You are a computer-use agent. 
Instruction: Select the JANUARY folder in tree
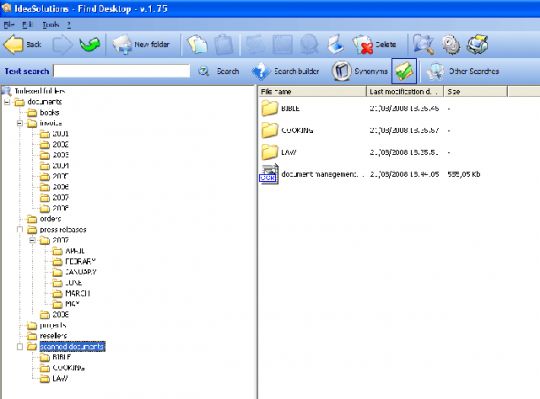click(x=74, y=272)
